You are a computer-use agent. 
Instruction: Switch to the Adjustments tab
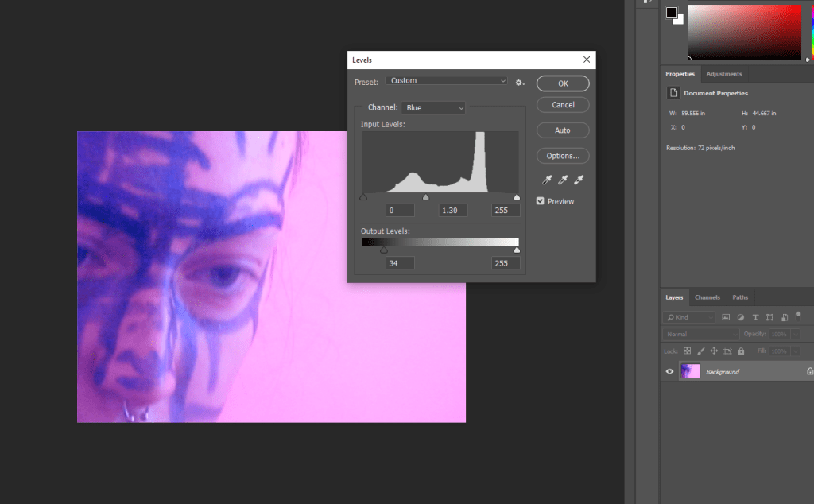coord(723,74)
